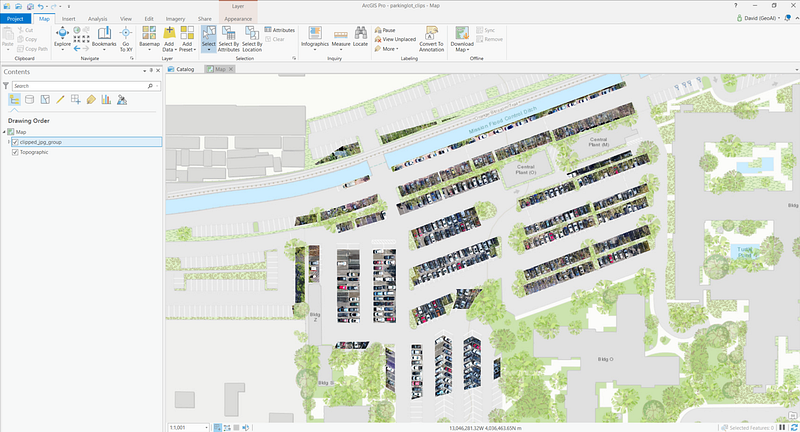800x432 pixels.
Task: Switch to the Catalog view tab
Action: point(184,70)
